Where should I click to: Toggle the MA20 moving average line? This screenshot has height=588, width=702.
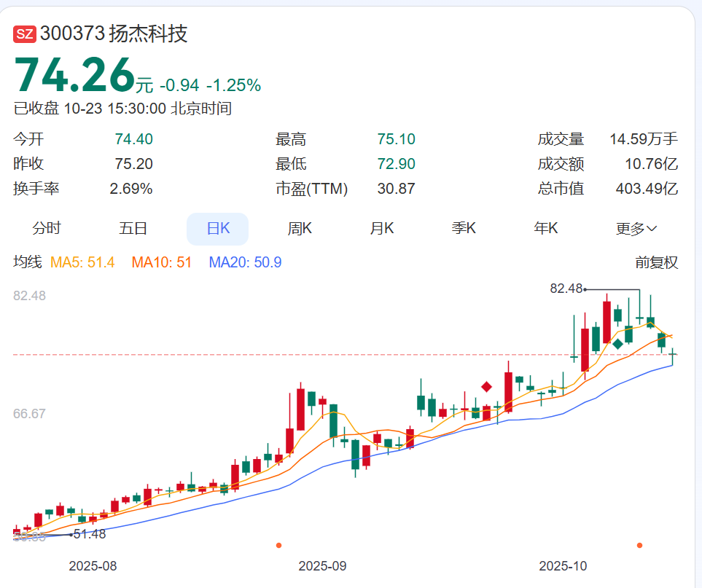(245, 263)
